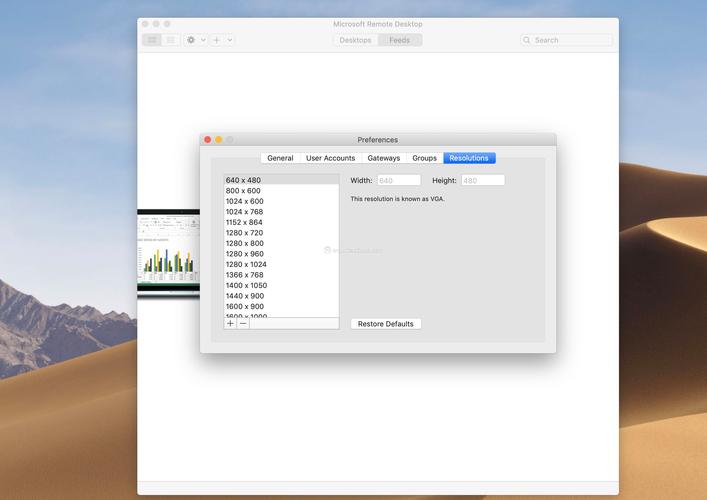Select the 640 x 480 resolution
Viewport: 707px width, 500px height.
click(281, 180)
